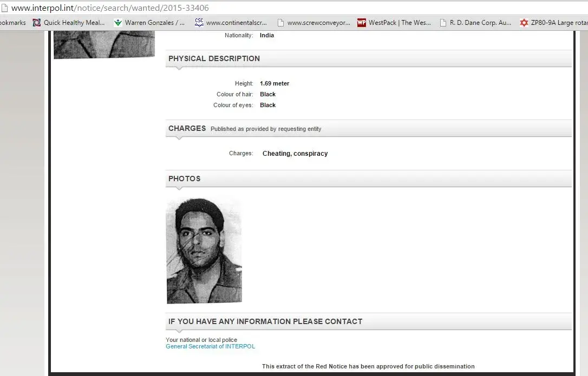Open the WestPack WP bookmark favicon
The width and height of the screenshot is (588, 376).
tap(362, 23)
